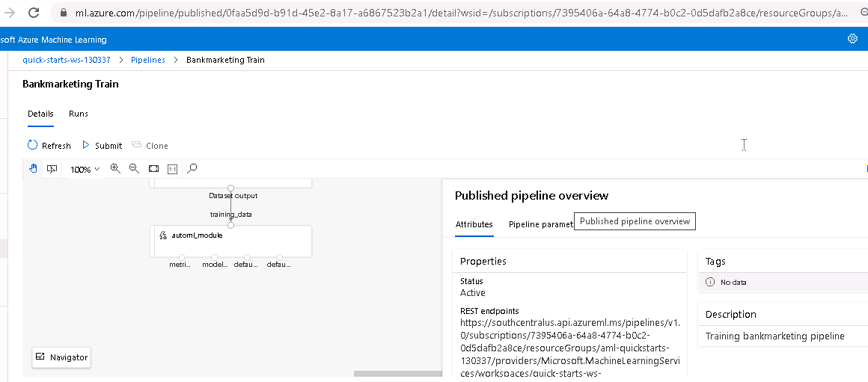Screen dimensions: 868x382
Task: Click the Refresh button
Action: (x=49, y=145)
